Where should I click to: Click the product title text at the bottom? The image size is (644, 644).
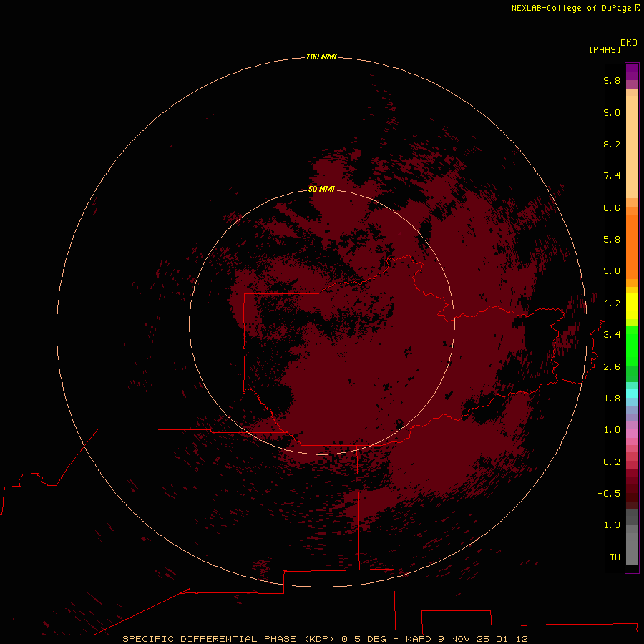(325, 639)
